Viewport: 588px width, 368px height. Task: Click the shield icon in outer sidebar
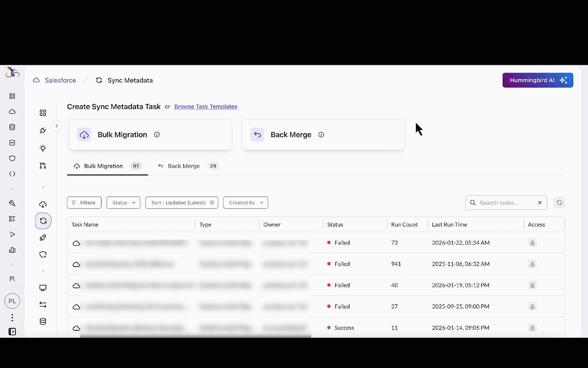12,158
